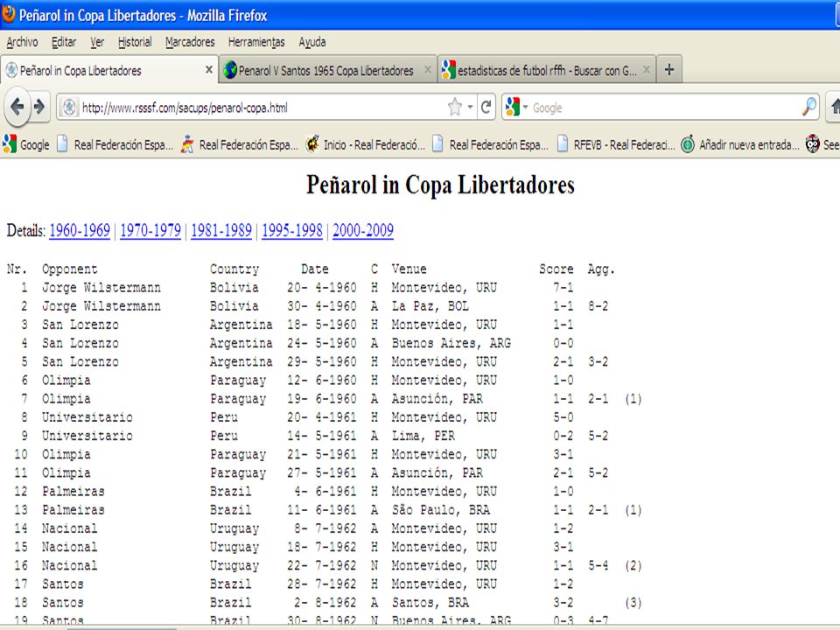Image resolution: width=840 pixels, height=630 pixels.
Task: Open the second Real Federación Espa... bookmark
Action: coord(240,144)
